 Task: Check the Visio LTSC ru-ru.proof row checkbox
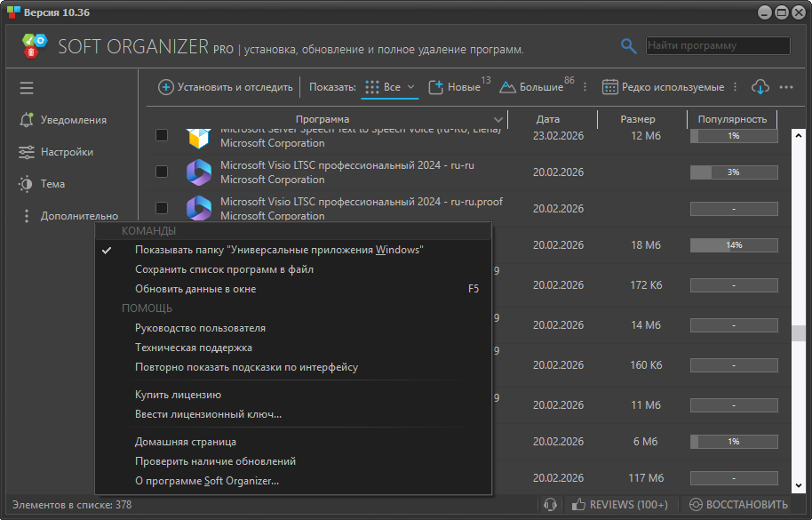(x=162, y=208)
